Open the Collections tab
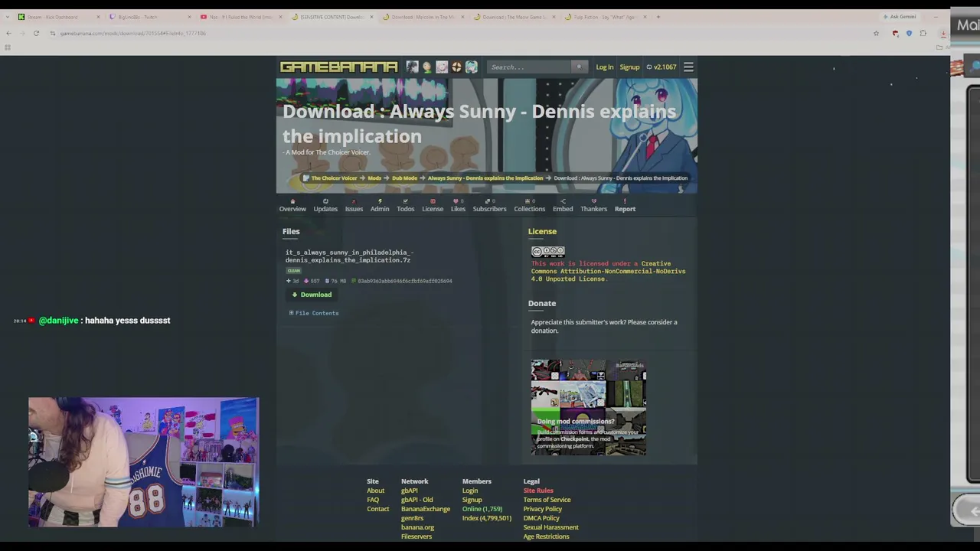Screen dimensions: 980x551 [530, 205]
